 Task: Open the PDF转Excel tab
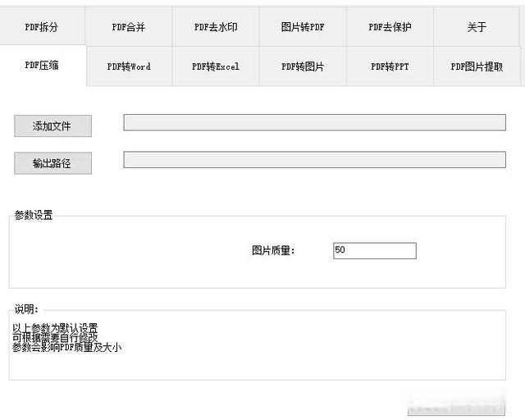(x=215, y=66)
